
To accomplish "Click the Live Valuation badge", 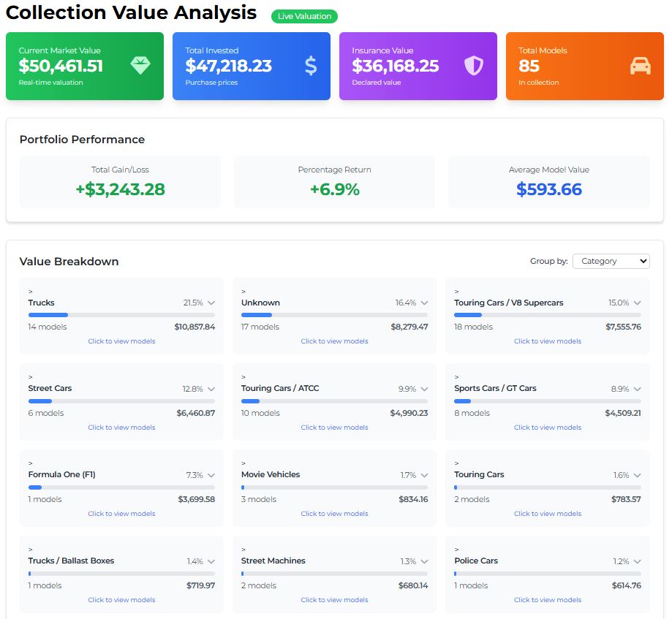I will point(304,16).
